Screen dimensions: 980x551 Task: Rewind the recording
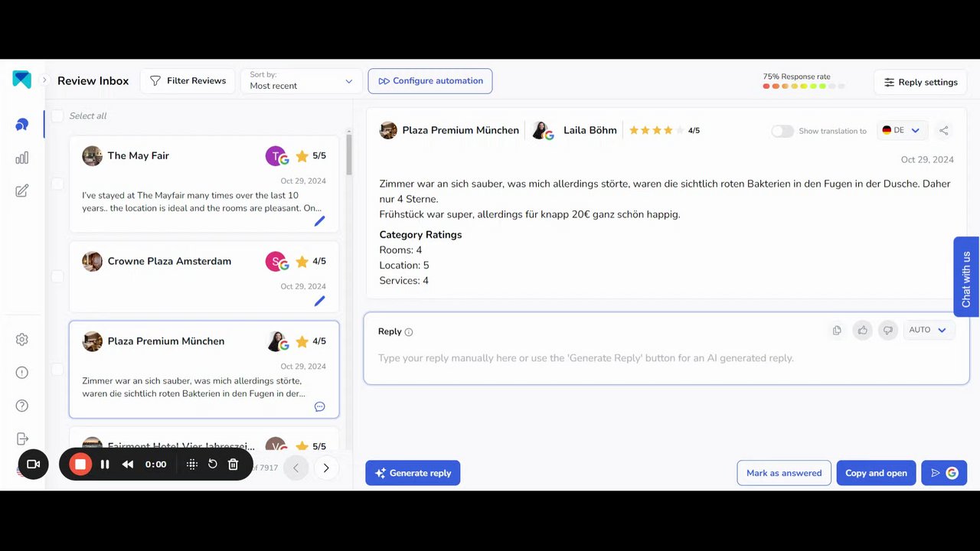(x=128, y=465)
